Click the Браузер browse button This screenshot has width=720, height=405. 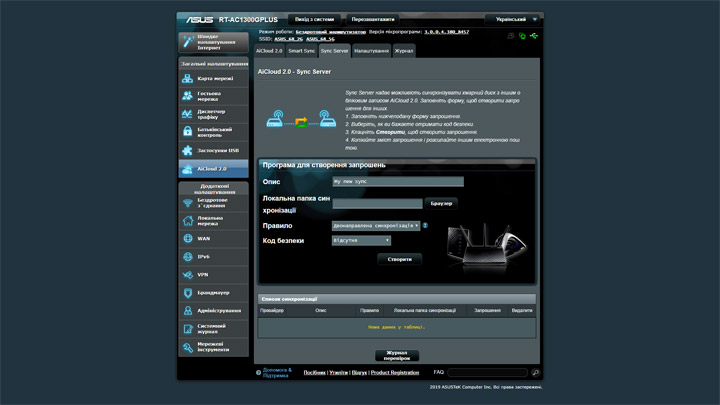[441, 203]
